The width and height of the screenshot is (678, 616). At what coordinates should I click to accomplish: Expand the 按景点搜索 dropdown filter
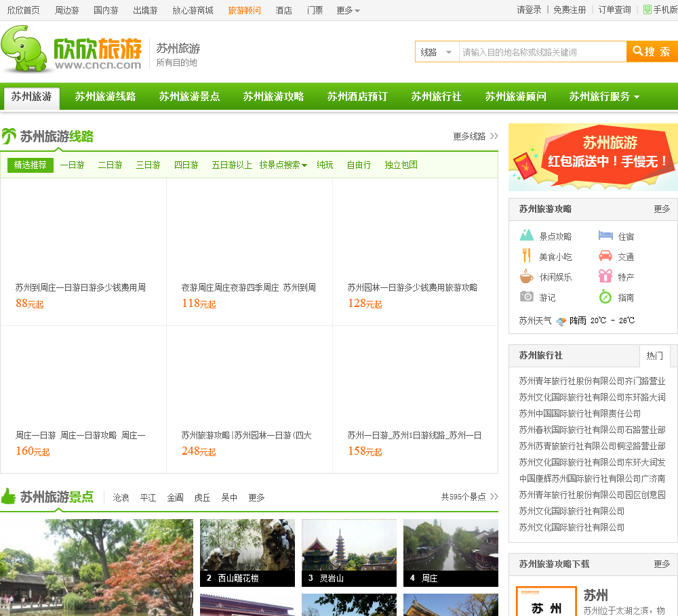283,165
